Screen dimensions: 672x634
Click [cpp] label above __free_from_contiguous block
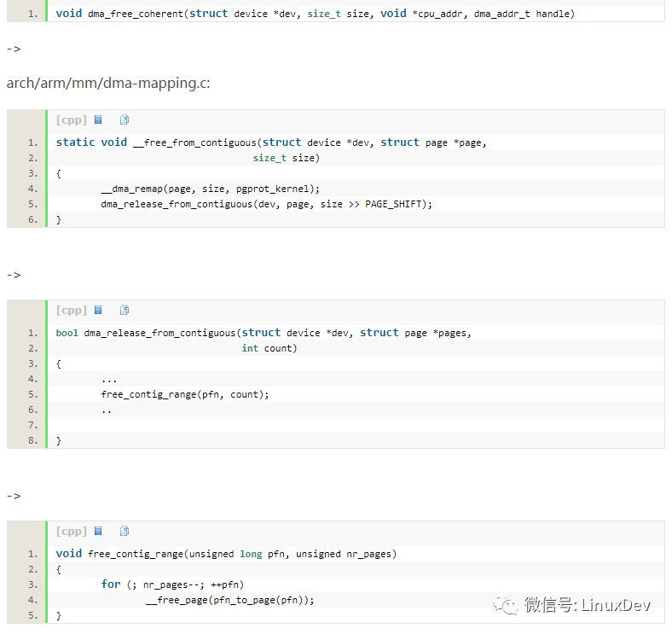tap(71, 120)
